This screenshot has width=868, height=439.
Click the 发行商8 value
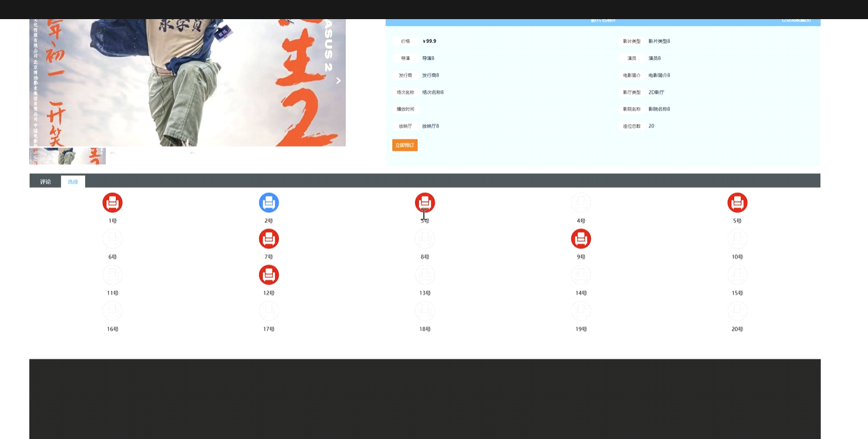[431, 75]
